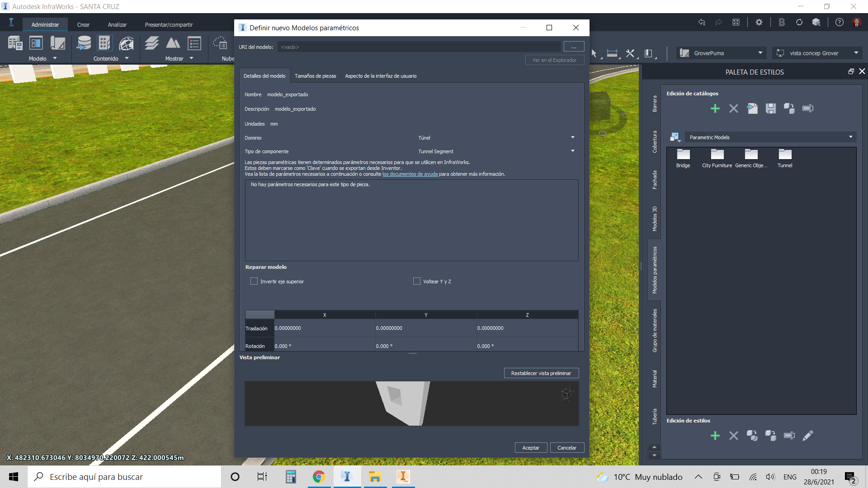868x488 pixels.
Task: Open application options gear icon
Action: tap(759, 22)
